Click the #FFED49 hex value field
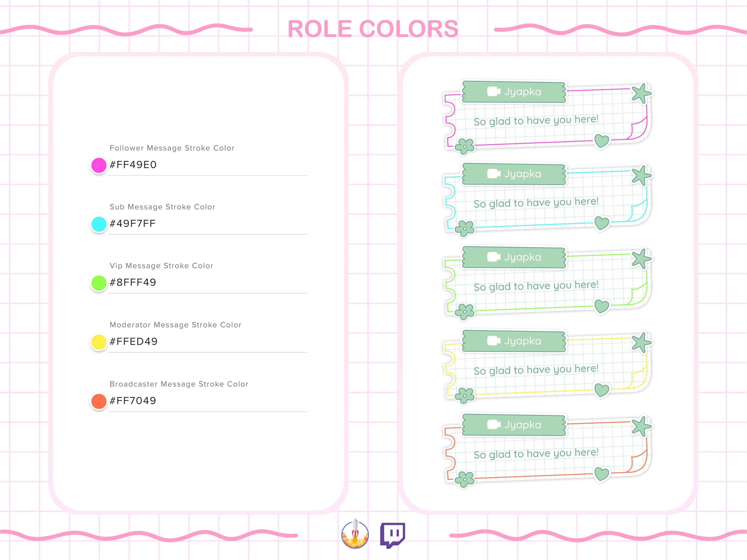 (x=207, y=342)
